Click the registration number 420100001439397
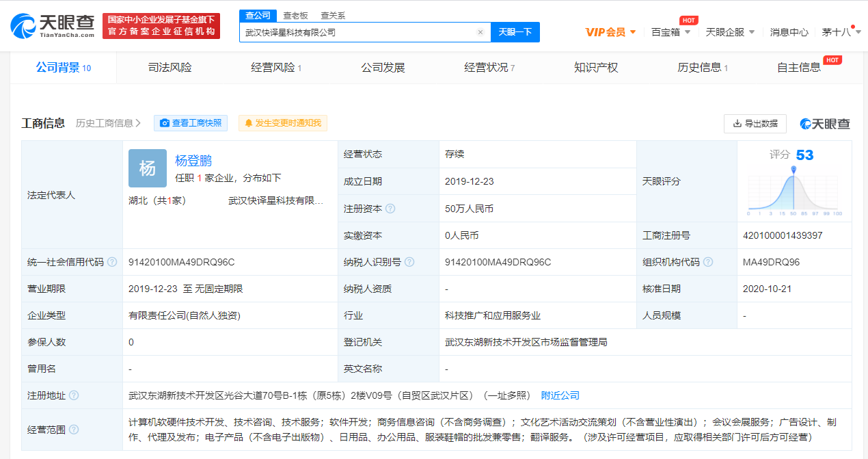The image size is (868, 459). coord(783,235)
